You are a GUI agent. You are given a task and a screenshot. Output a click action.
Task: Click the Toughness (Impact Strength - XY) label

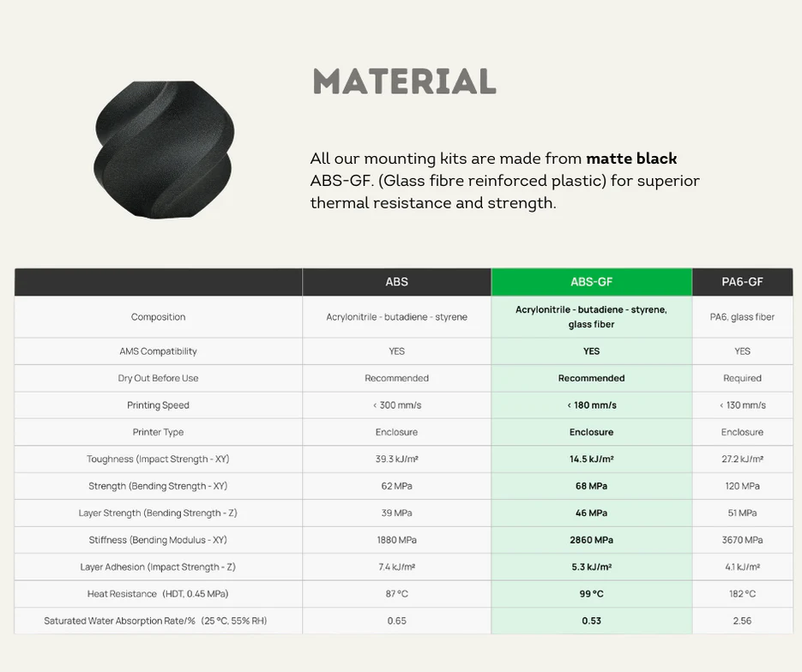[158, 459]
